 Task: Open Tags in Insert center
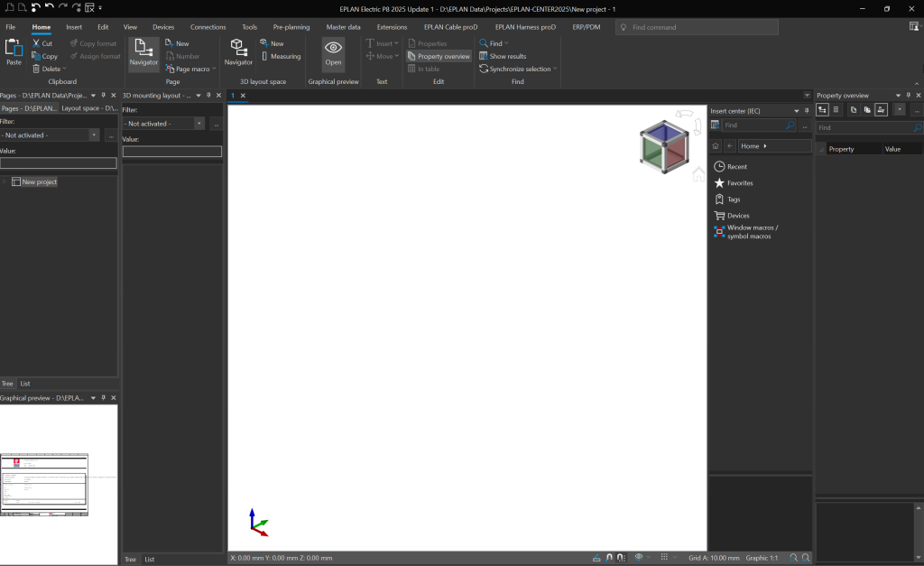coord(727,199)
